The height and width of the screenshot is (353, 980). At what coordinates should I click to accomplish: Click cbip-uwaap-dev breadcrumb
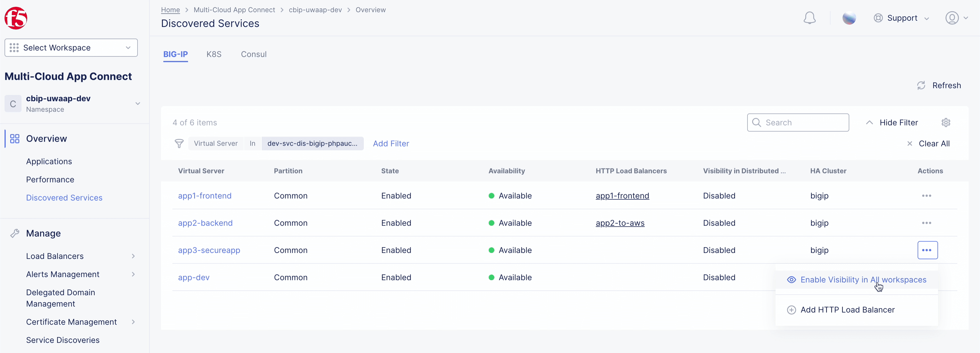click(315, 10)
